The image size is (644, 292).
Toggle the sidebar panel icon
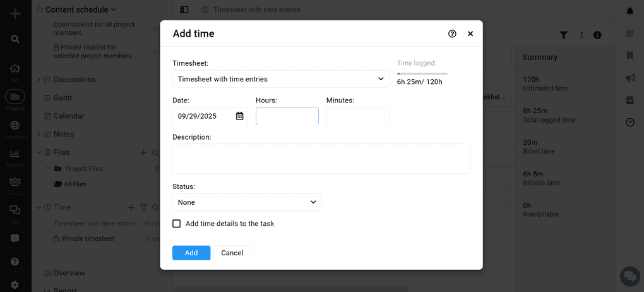[184, 9]
